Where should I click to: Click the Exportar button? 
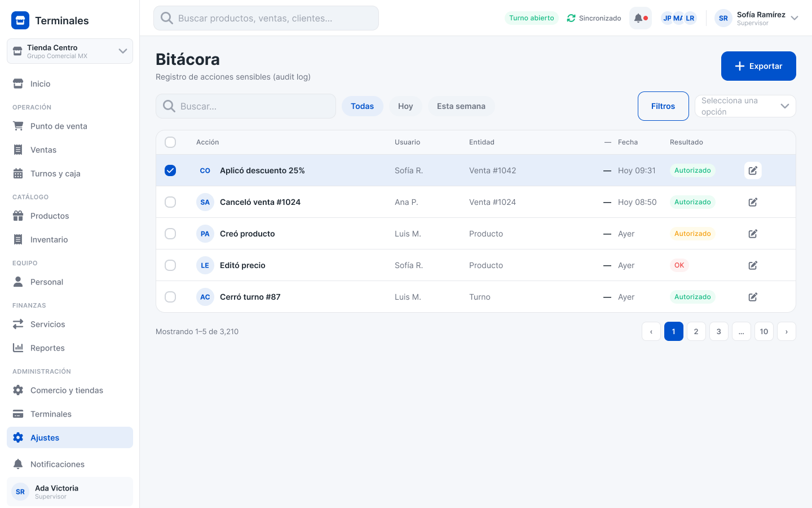coord(758,66)
